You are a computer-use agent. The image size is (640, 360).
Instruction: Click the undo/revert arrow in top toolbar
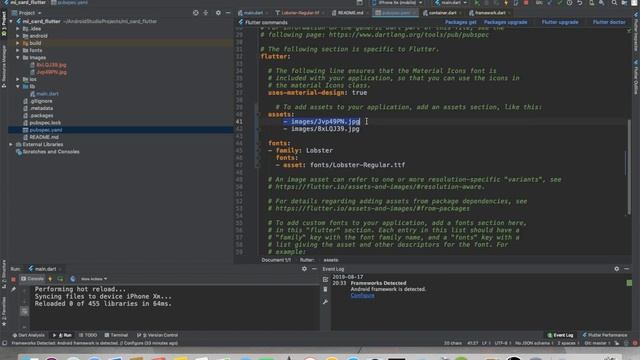[x=580, y=3]
